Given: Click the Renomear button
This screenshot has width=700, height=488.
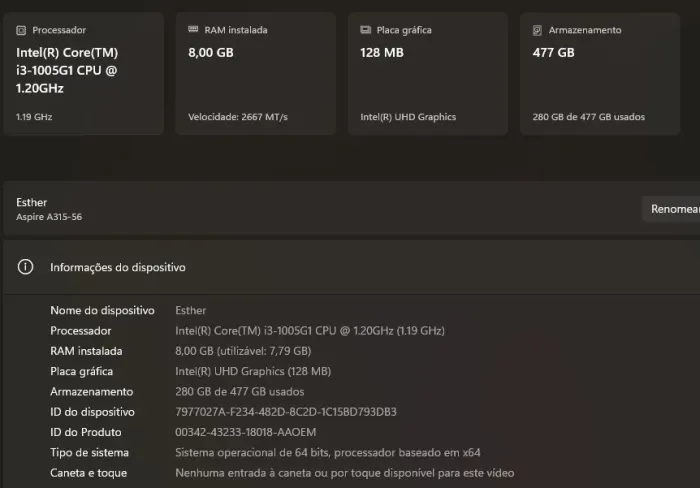Looking at the screenshot, I should point(671,209).
